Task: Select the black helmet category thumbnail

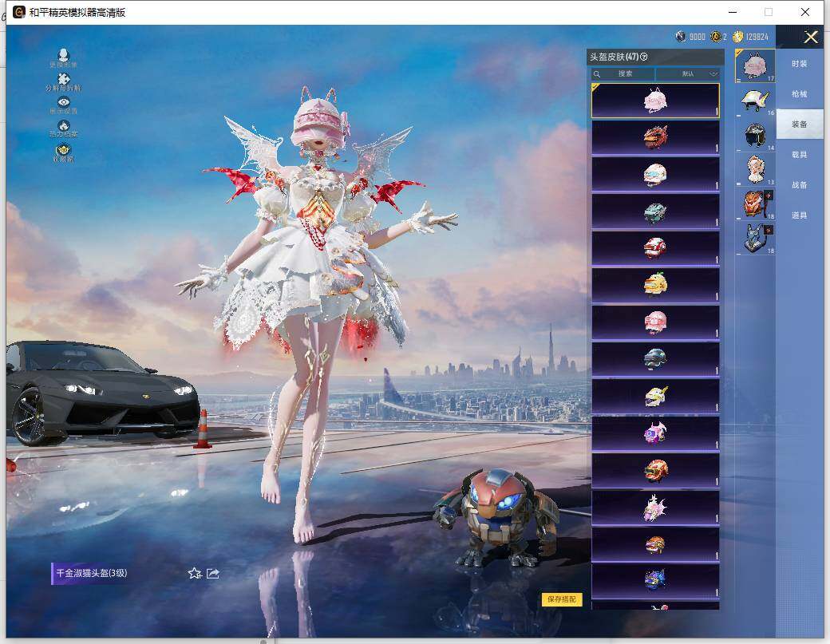Action: pos(754,135)
